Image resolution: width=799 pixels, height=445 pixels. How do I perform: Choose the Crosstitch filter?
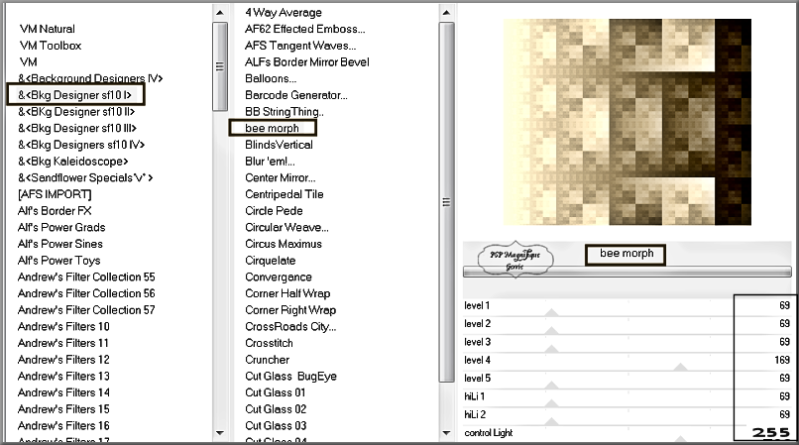coord(269,343)
